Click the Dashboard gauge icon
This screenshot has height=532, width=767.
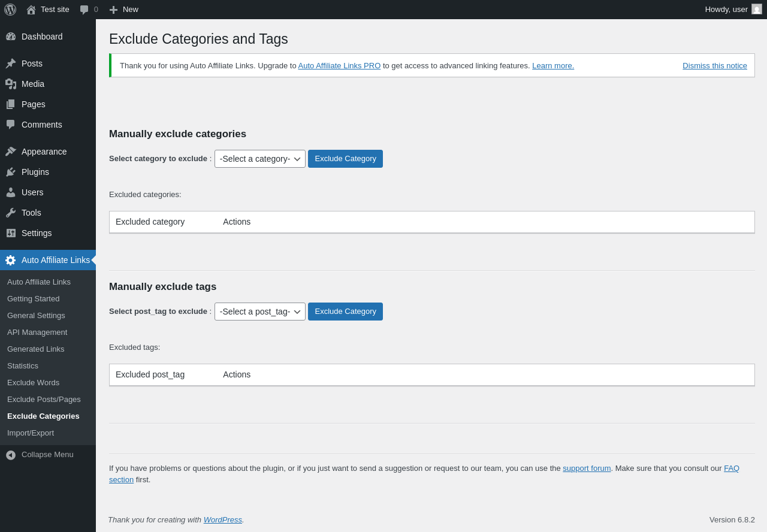click(x=11, y=37)
